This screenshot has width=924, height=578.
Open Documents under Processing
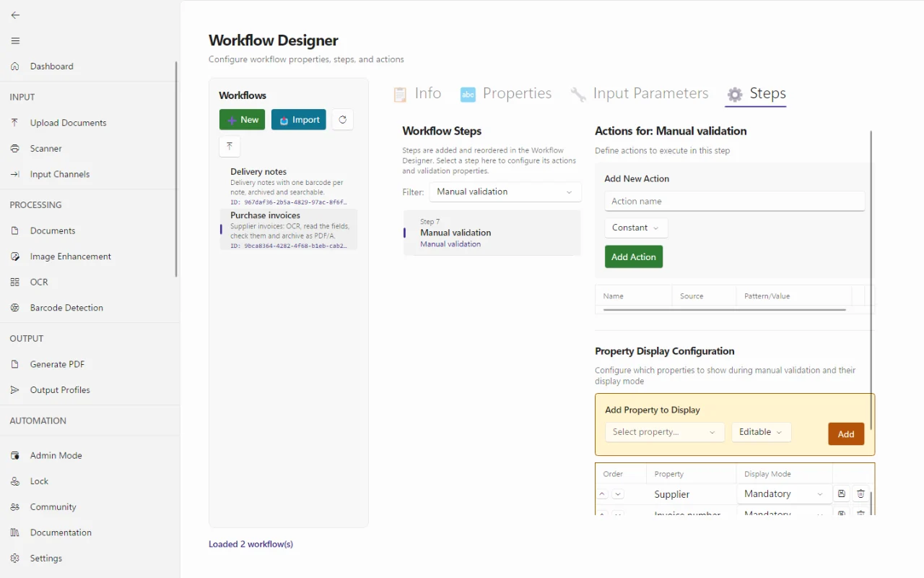coord(88,230)
